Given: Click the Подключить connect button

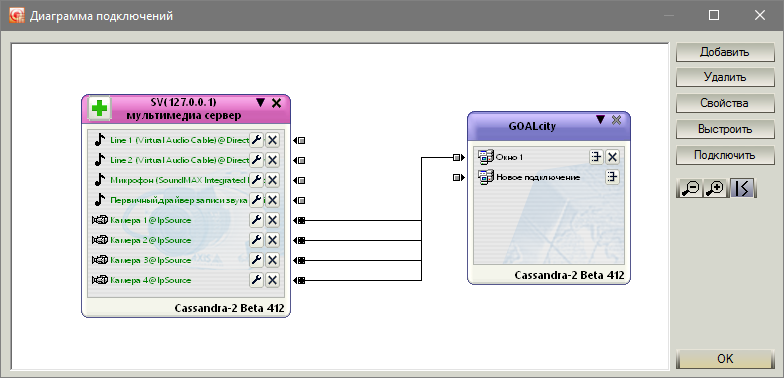Looking at the screenshot, I should coord(725,156).
